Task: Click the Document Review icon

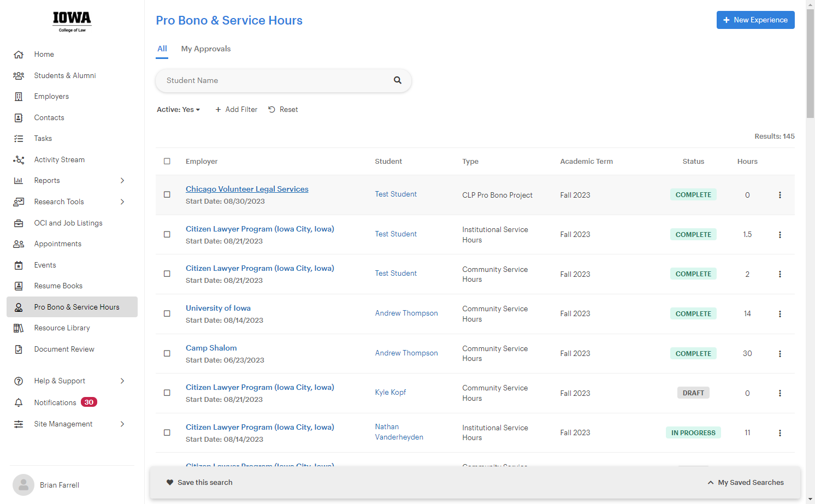Action: click(x=19, y=349)
